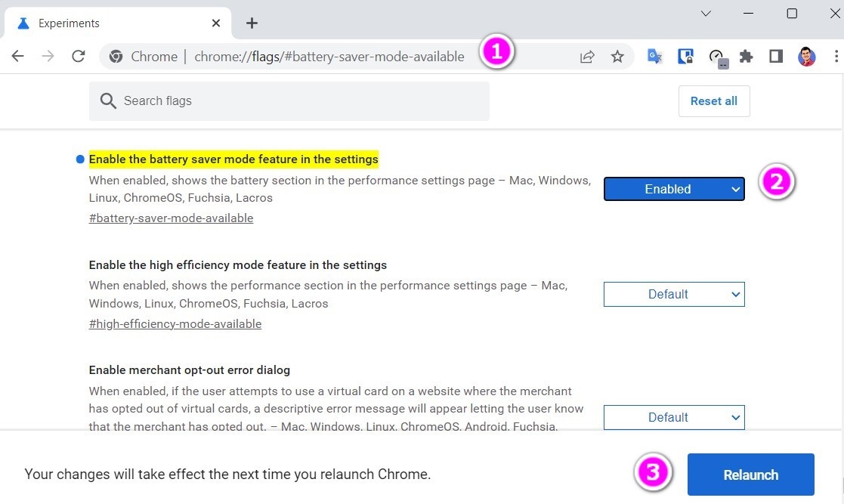This screenshot has width=844, height=504.
Task: Toggle the browser side panel
Action: pyautogui.click(x=776, y=57)
